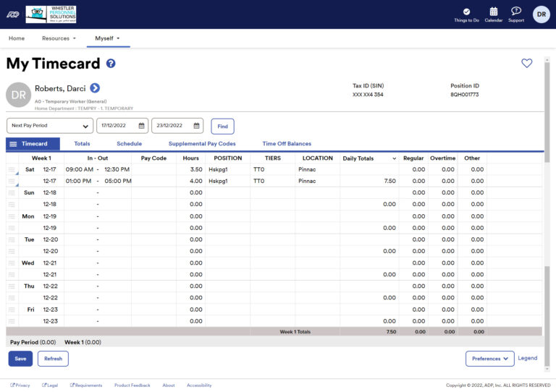Expand the Daily Totals column dropdown
Screen dimensions: 556x392
395,158
